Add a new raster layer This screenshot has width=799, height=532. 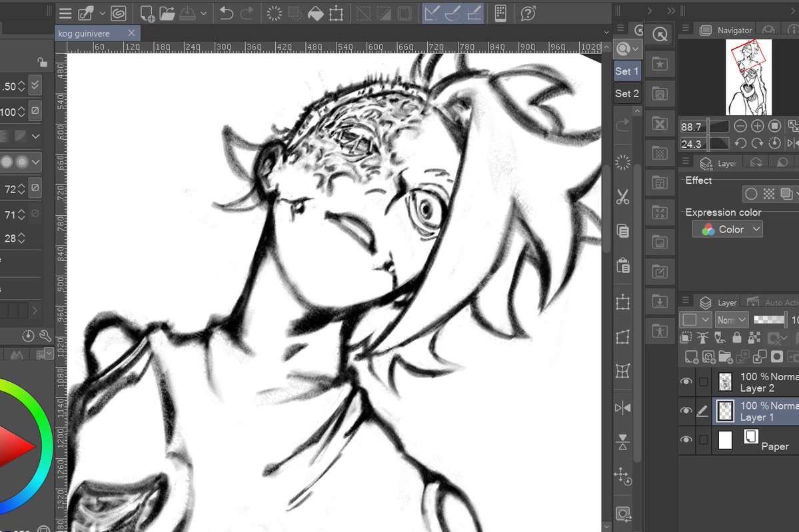pyautogui.click(x=692, y=357)
